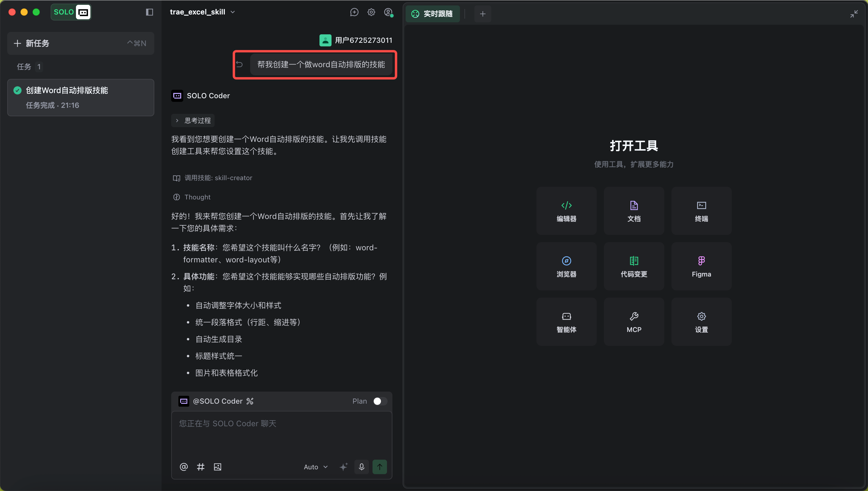Collapse the right panel with shrink icon
This screenshot has height=491, width=868.
854,14
